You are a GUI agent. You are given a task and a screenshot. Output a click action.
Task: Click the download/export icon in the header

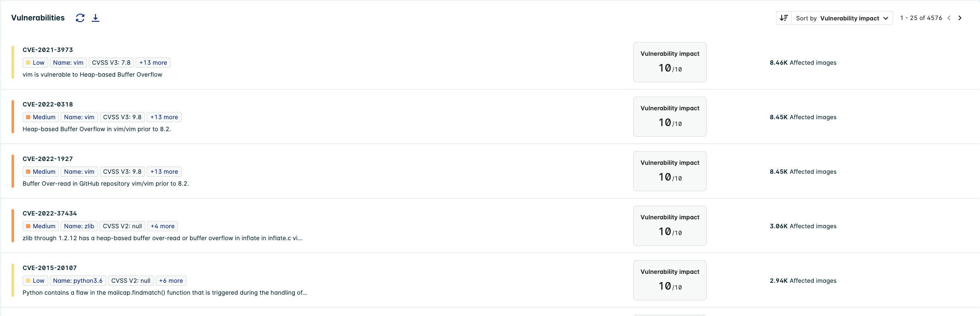tap(96, 17)
